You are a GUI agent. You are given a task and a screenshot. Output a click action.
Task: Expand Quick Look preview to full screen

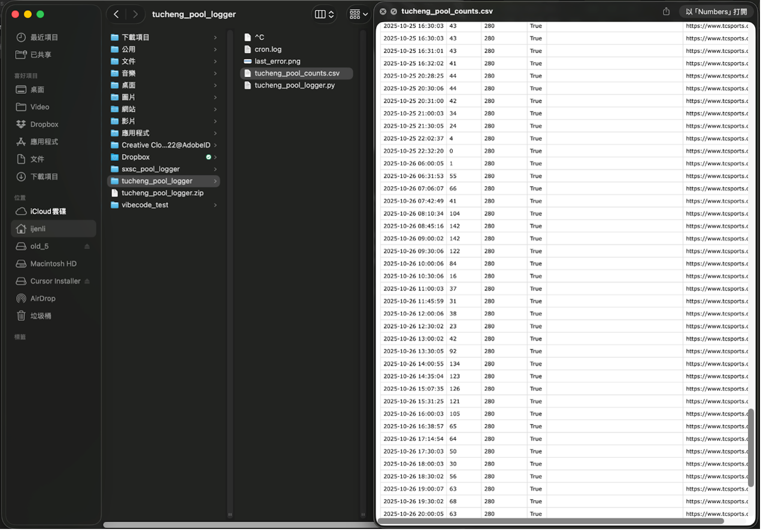pos(393,11)
